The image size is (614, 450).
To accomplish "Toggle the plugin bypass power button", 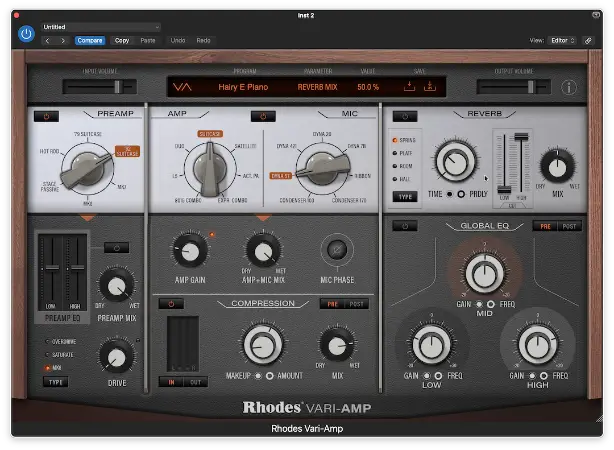I will (26, 34).
